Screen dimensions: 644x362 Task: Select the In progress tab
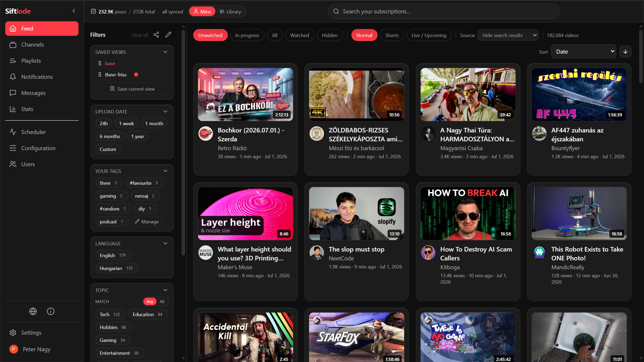[x=247, y=35]
